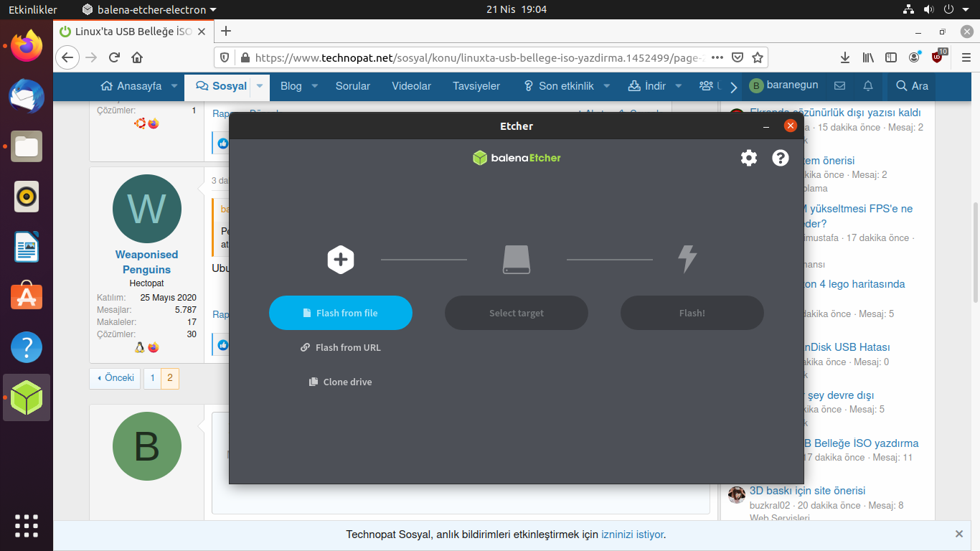Go to the Önceki previous page
Image resolution: width=980 pixels, height=551 pixels.
tap(115, 378)
